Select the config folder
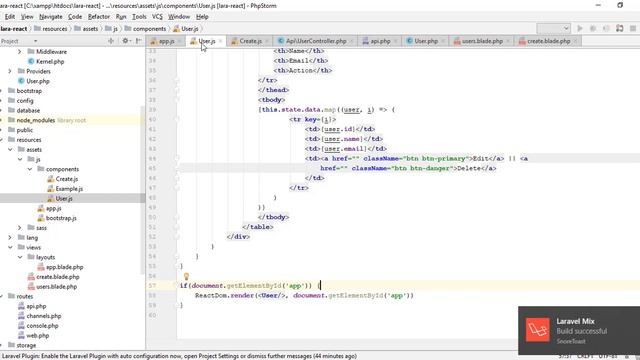The height and width of the screenshot is (360, 640). (20, 101)
